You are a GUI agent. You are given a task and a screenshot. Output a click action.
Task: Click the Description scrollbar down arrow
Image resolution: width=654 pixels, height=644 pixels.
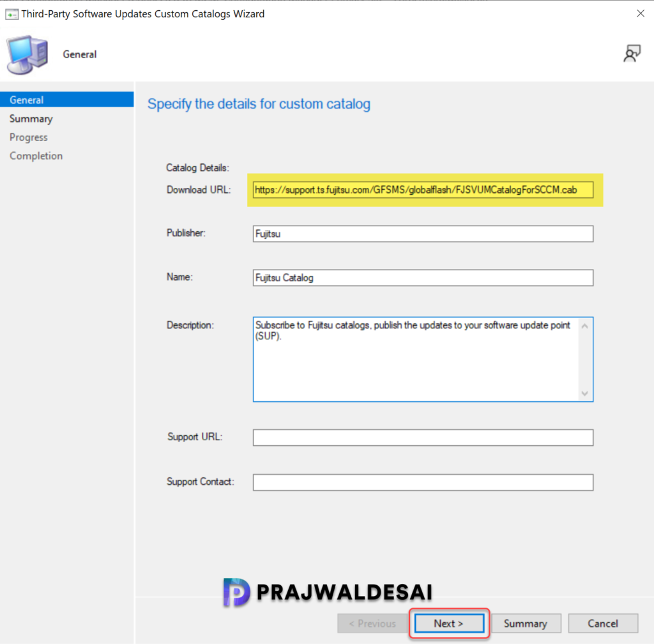(585, 394)
